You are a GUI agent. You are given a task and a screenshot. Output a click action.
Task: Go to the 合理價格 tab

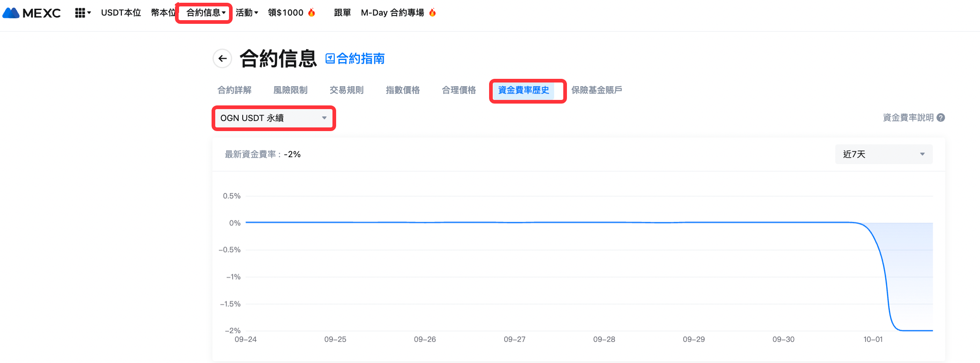tap(459, 90)
